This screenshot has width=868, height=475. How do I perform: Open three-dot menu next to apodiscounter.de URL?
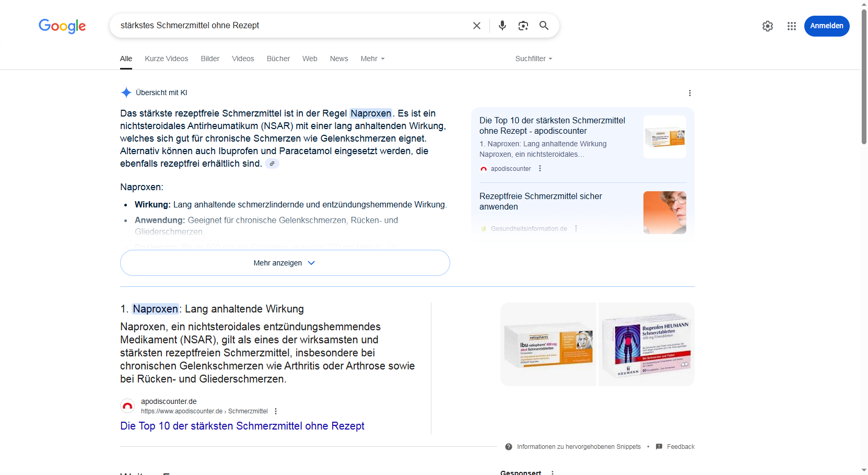point(276,411)
